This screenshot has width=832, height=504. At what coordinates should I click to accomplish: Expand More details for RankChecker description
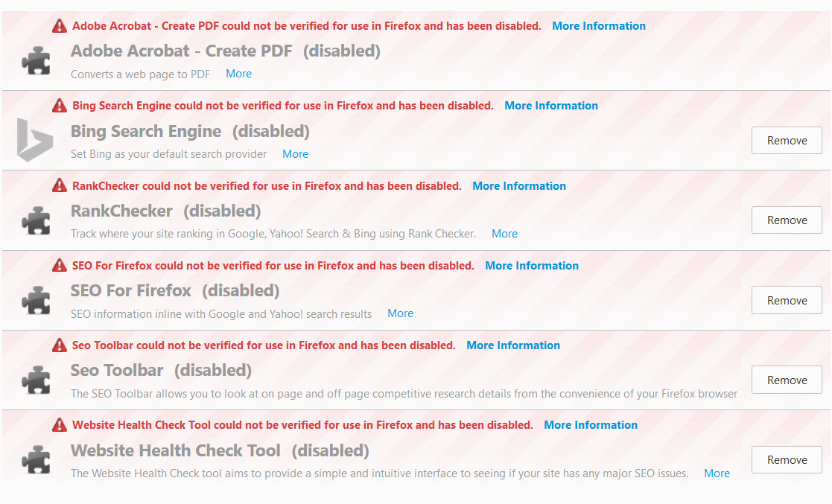504,234
